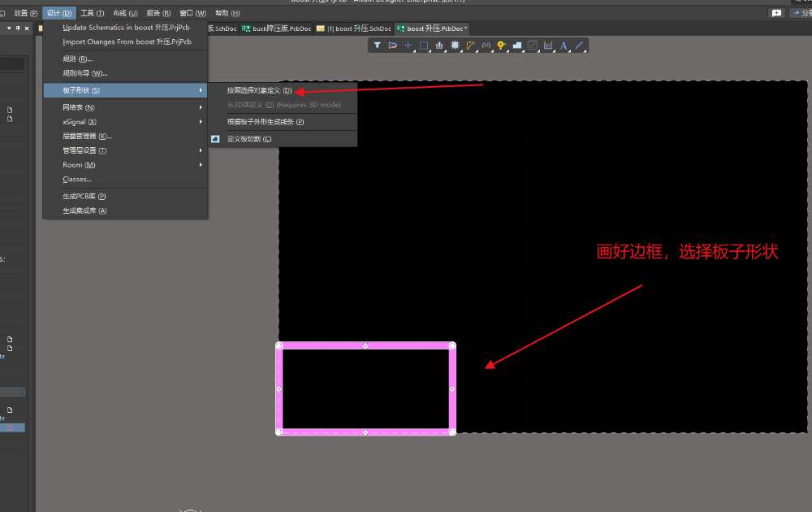The image size is (812, 512).
Task: Click the feedback speech bubble icon
Action: [x=776, y=13]
